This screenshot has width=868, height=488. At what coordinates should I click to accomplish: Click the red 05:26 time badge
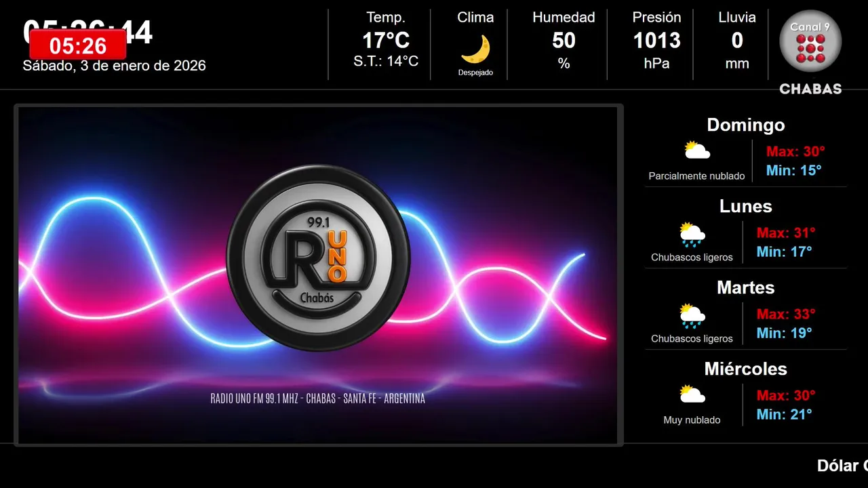pyautogui.click(x=78, y=45)
